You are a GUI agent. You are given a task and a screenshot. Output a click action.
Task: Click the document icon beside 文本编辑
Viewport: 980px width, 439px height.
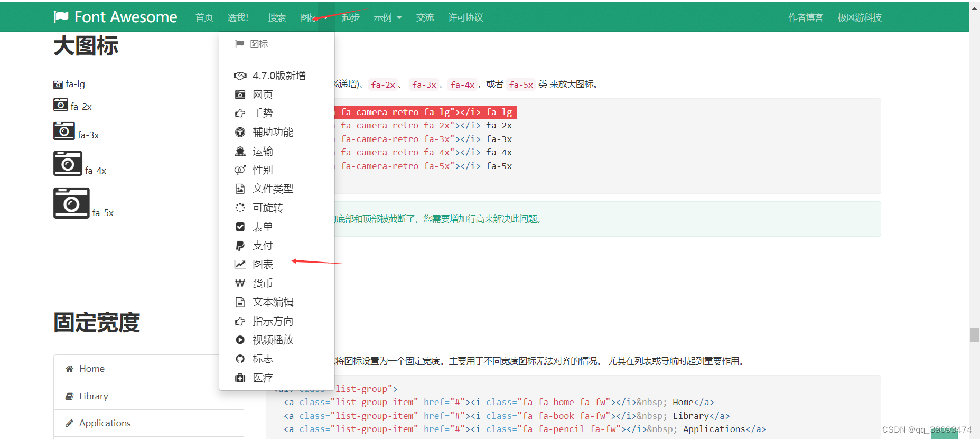coord(240,302)
